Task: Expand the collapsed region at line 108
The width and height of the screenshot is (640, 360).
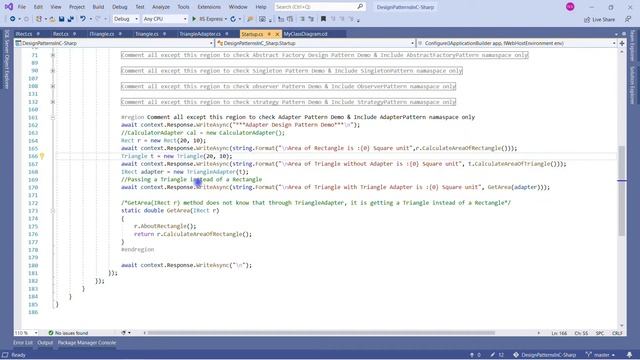Action: [53, 86]
